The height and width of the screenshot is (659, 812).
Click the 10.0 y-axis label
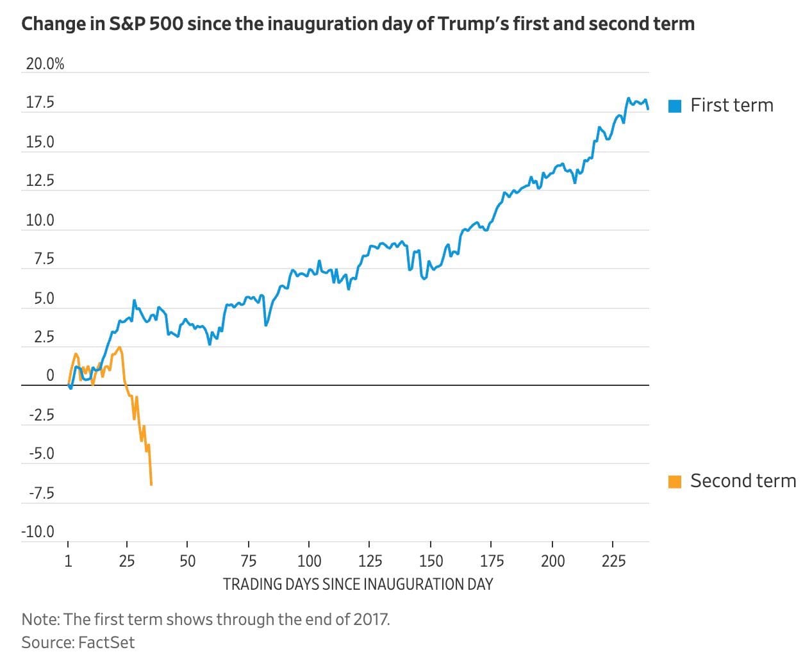click(x=40, y=221)
